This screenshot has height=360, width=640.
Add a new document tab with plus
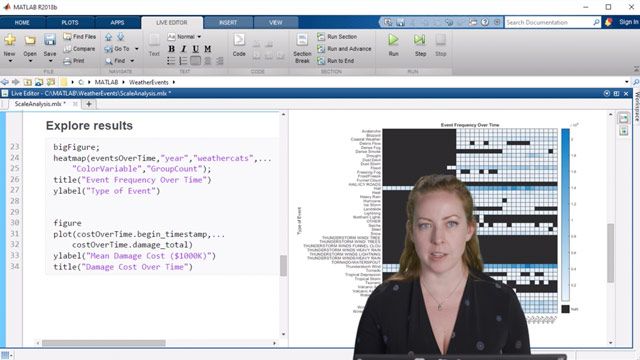[x=89, y=104]
